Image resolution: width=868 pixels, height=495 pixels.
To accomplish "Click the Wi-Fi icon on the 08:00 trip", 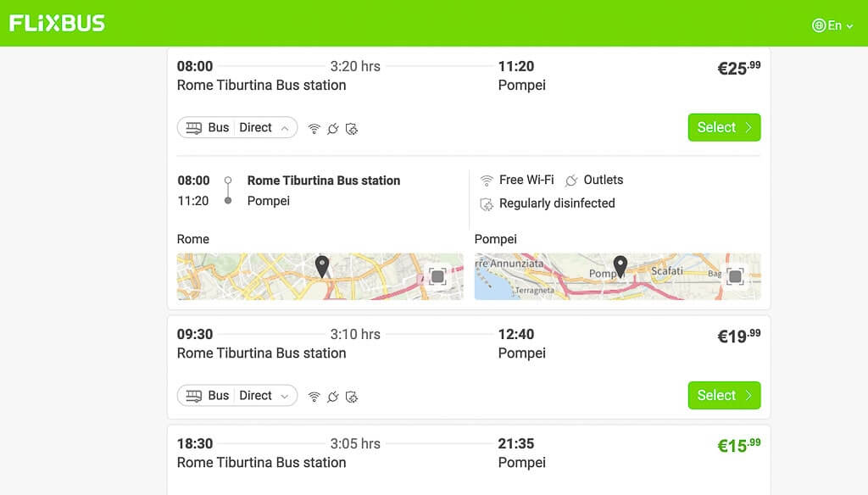I will click(314, 129).
